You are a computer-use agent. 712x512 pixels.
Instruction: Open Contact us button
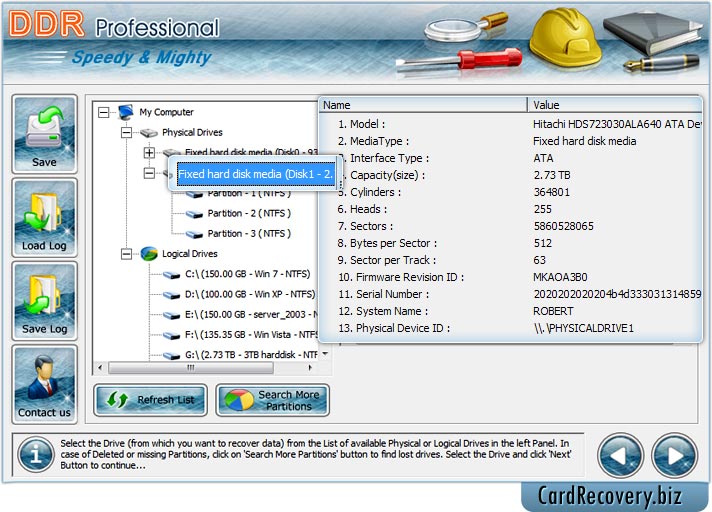tap(44, 384)
